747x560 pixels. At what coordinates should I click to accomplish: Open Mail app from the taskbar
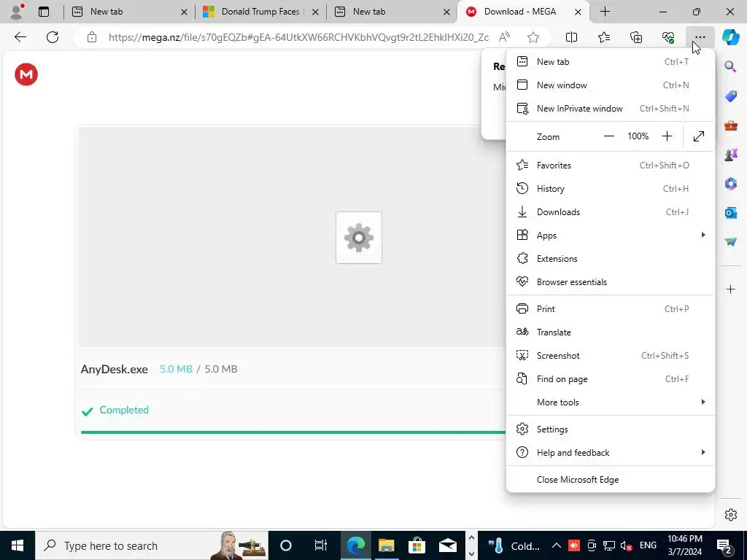click(448, 545)
